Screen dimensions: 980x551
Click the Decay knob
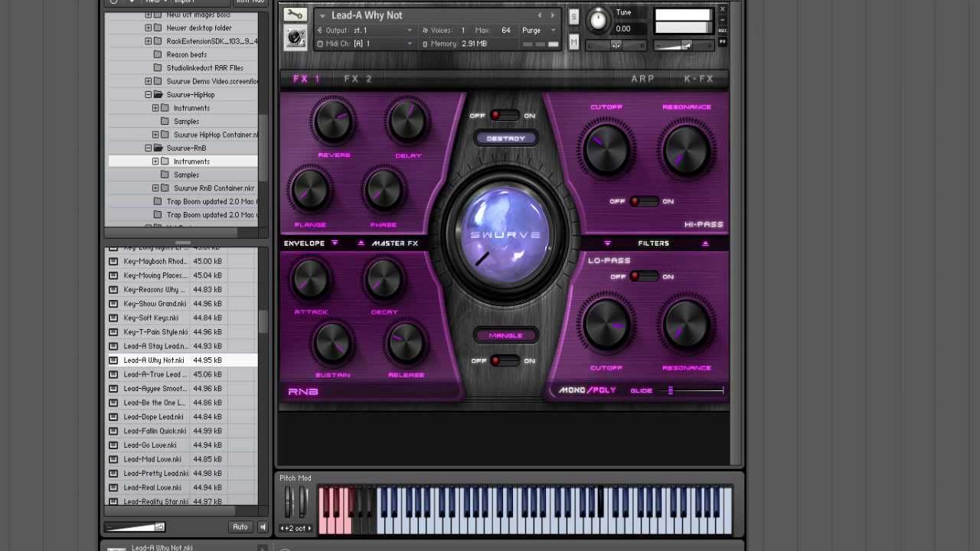coord(384,279)
